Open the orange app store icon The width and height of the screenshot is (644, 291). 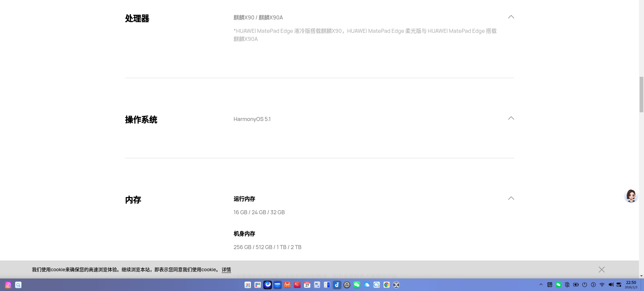tap(287, 285)
